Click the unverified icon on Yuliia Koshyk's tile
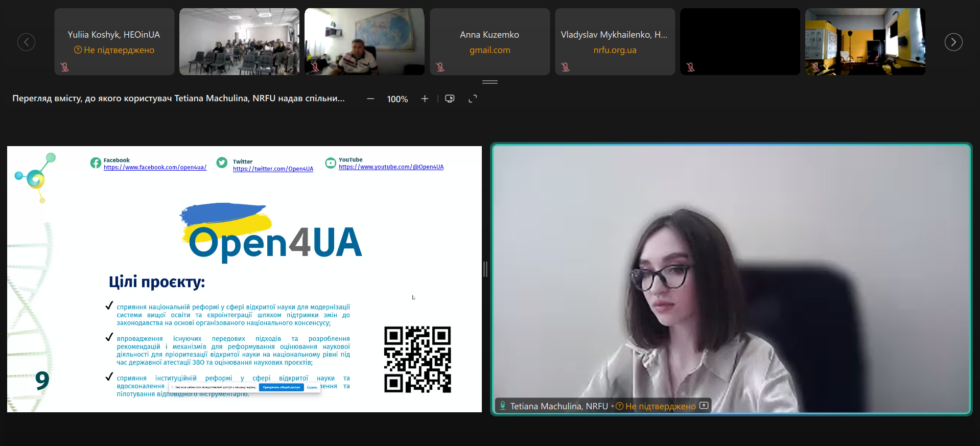The width and height of the screenshot is (980, 446). (x=78, y=50)
